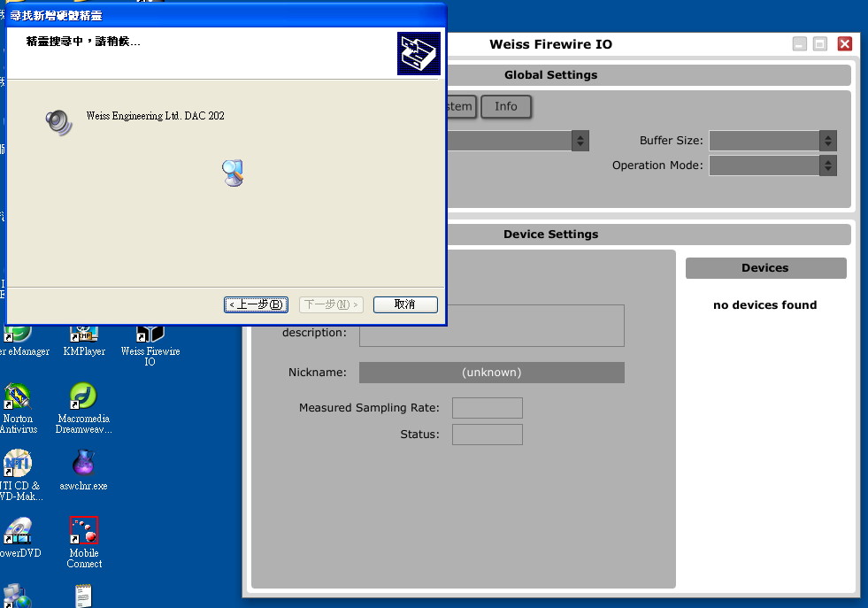Select the Norton Antivirus desktop icon
Image resolution: width=868 pixels, height=608 pixels.
pyautogui.click(x=19, y=409)
